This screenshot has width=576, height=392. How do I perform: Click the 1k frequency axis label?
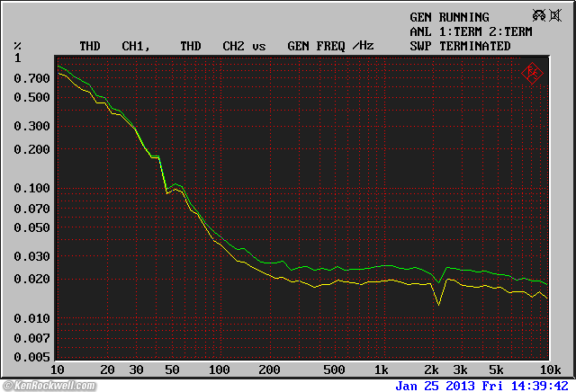(x=381, y=370)
